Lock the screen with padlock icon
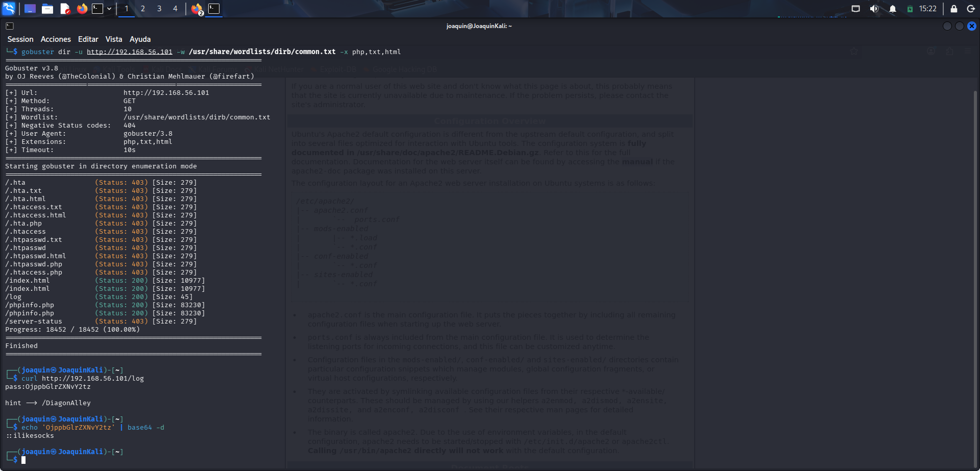Viewport: 980px width, 471px height. coord(953,9)
